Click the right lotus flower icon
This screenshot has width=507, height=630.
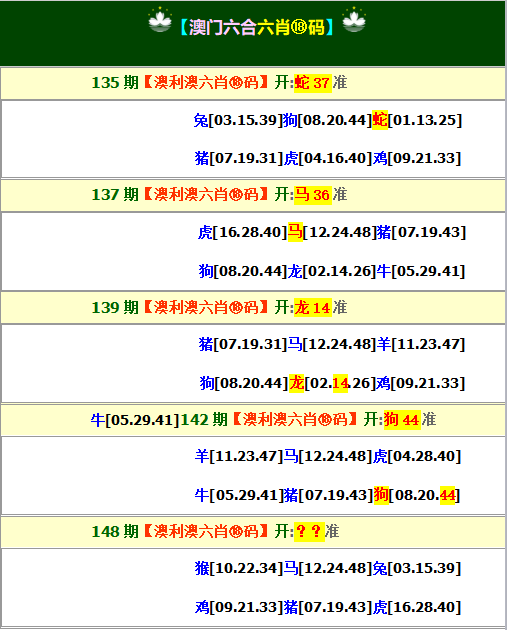[x=354, y=20]
